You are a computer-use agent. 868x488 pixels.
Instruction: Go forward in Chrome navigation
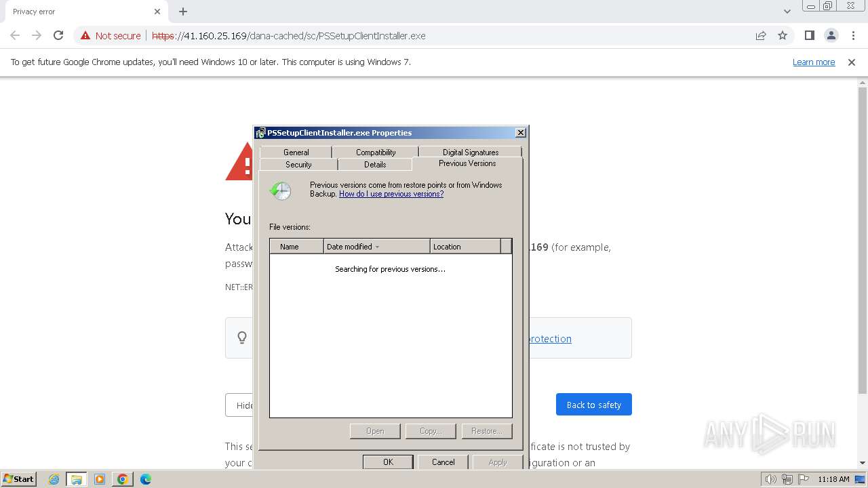[37, 35]
